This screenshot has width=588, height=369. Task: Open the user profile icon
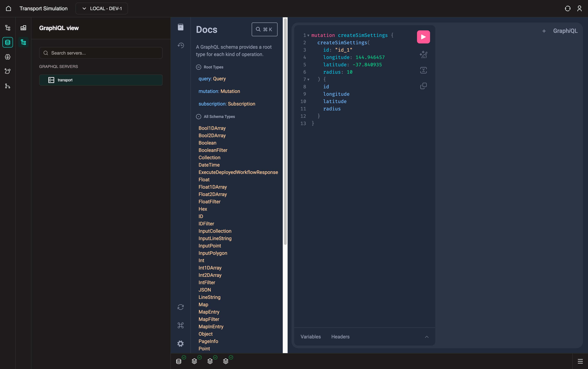point(580,8)
